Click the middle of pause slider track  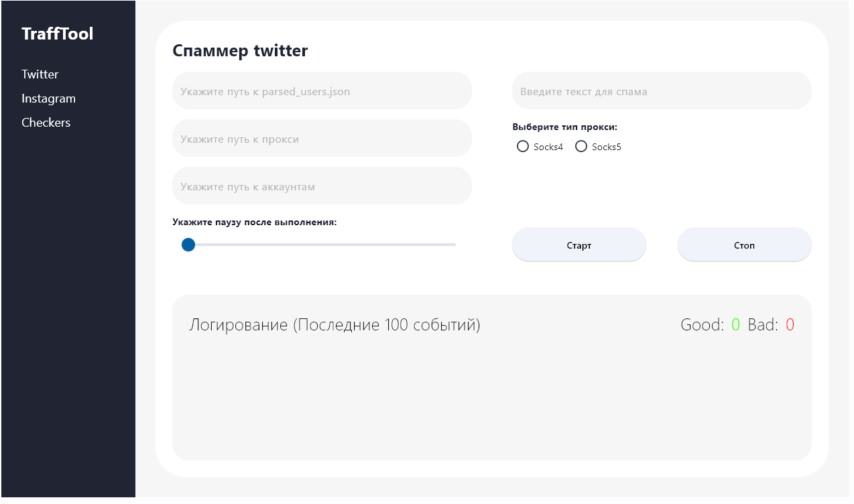coord(322,245)
